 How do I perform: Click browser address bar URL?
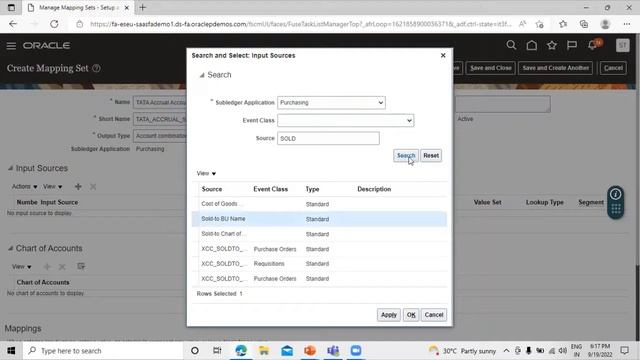click(x=300, y=24)
